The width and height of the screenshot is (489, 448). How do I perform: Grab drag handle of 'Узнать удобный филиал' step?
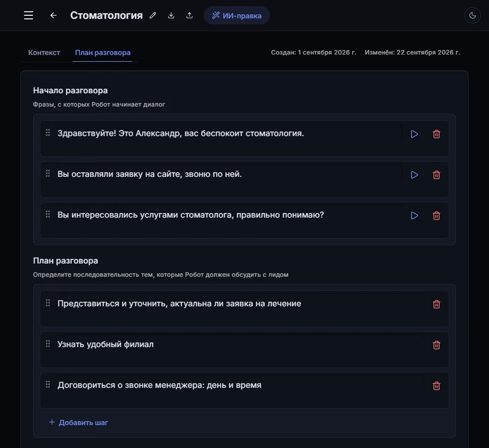pyautogui.click(x=48, y=344)
